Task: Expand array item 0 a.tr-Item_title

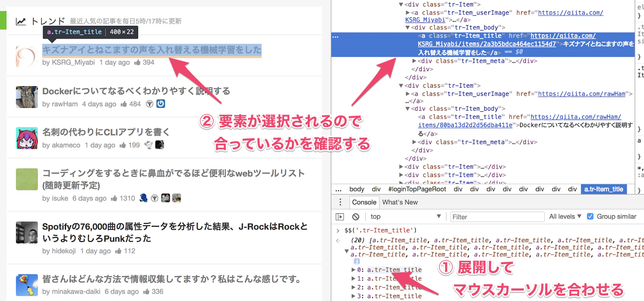Action: coord(353,270)
